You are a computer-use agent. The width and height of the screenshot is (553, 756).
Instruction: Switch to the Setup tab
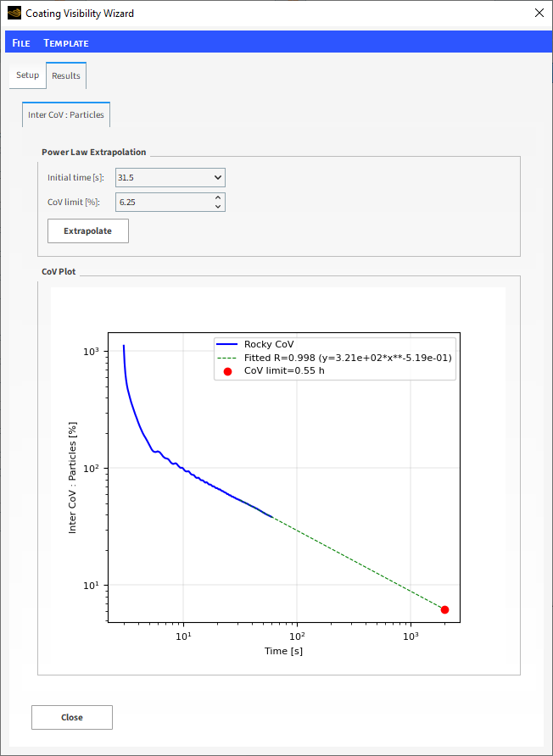tap(27, 75)
